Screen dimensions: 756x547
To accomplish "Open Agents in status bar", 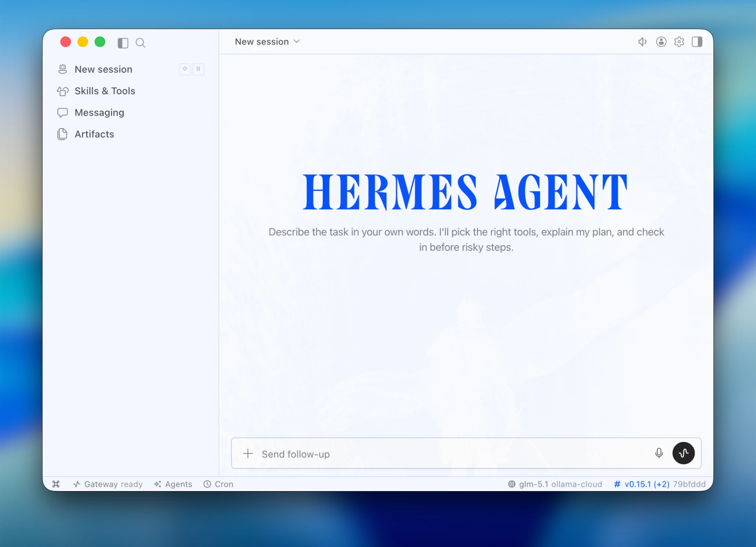I will click(x=173, y=484).
